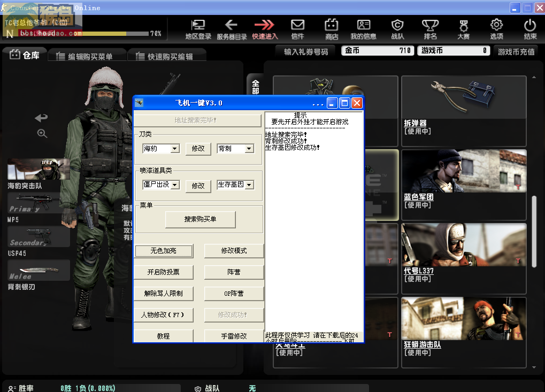Select the 全部 category tab
The height and width of the screenshot is (392, 545).
click(x=256, y=87)
